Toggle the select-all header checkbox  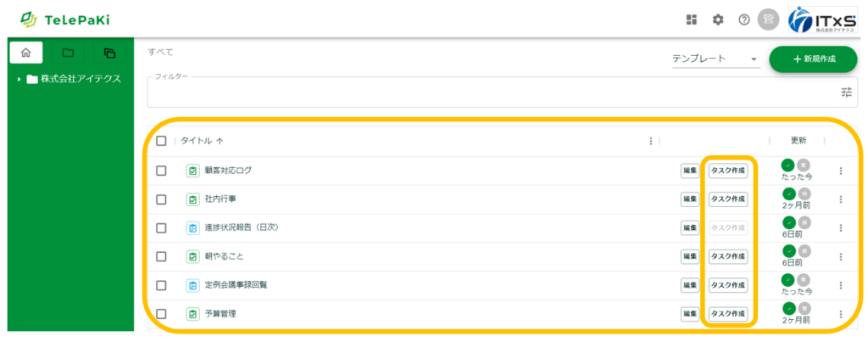[161, 141]
